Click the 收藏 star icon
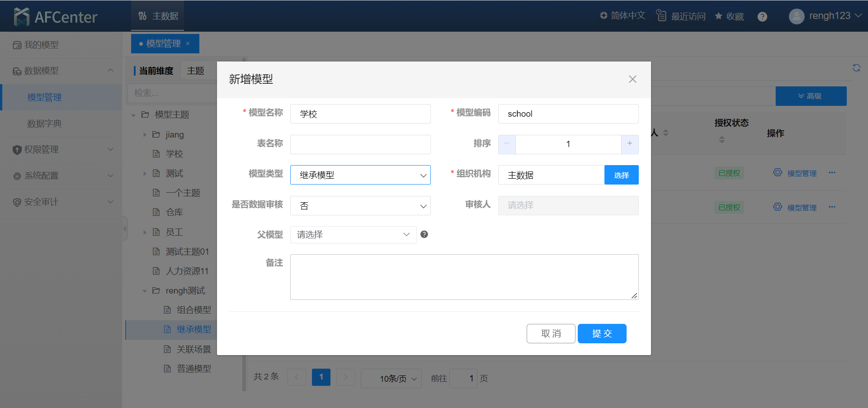Image resolution: width=868 pixels, height=408 pixels. tap(719, 16)
